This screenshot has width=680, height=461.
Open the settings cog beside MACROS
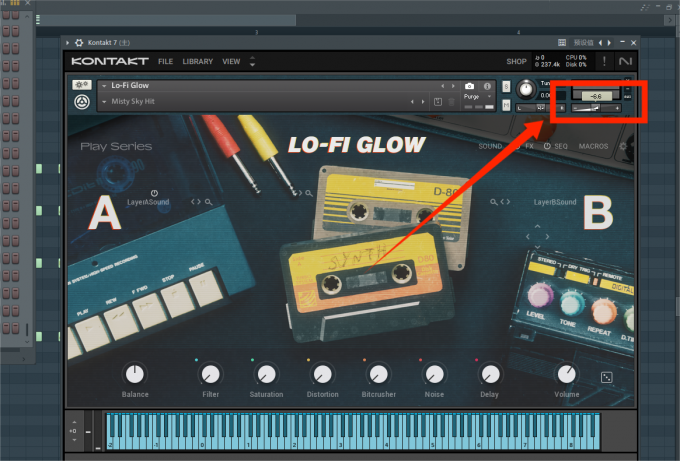(624, 147)
